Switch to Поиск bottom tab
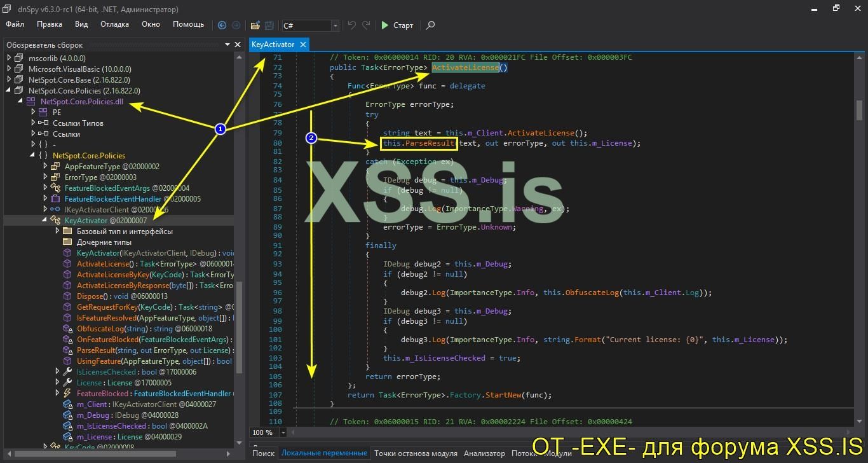The height and width of the screenshot is (463, 868). [x=263, y=453]
